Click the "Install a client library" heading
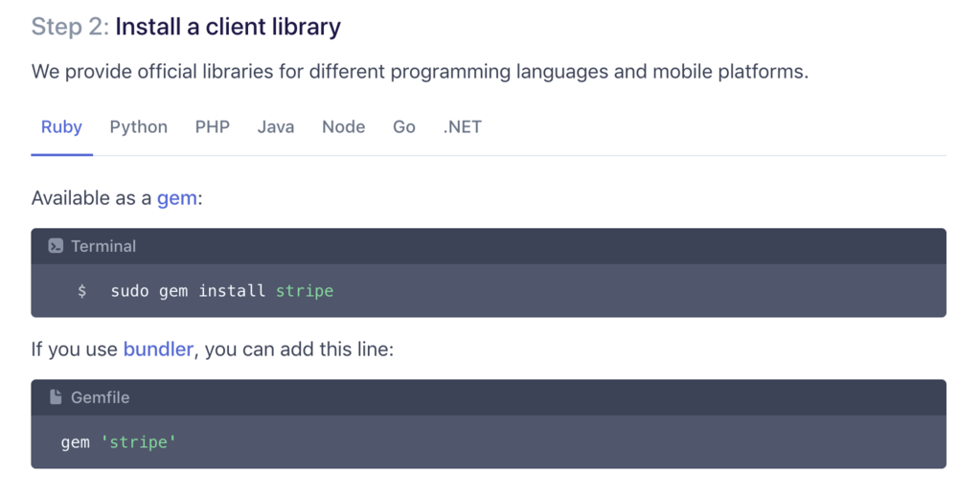This screenshot has height=496, width=980. tap(228, 27)
